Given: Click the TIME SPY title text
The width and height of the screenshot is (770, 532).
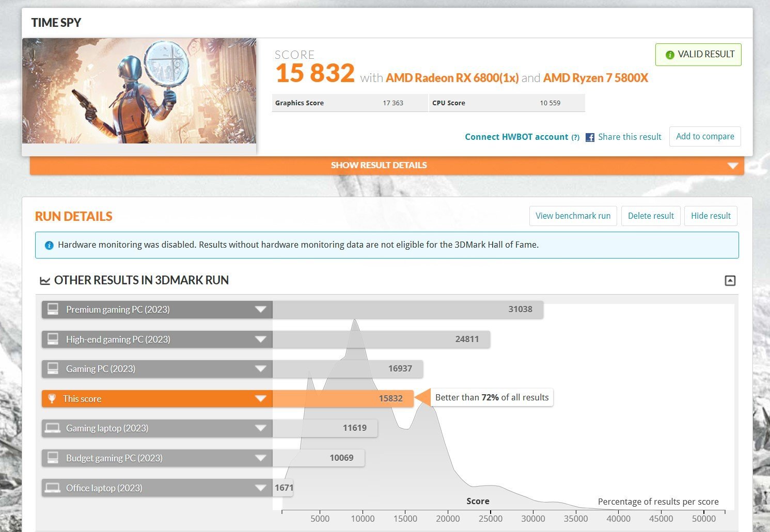Looking at the screenshot, I should [x=56, y=23].
